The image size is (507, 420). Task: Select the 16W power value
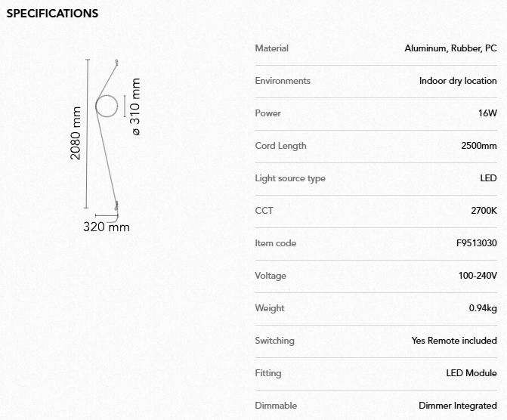coord(487,113)
